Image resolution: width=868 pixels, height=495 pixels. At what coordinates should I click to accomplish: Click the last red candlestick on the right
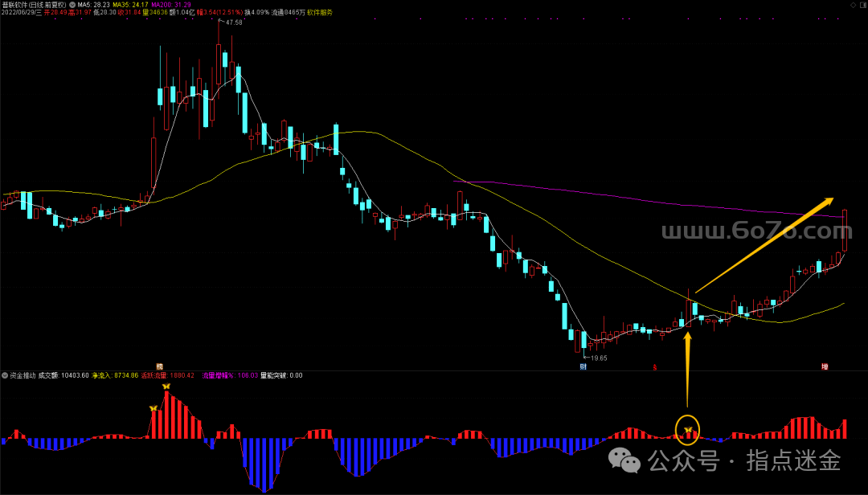845,231
